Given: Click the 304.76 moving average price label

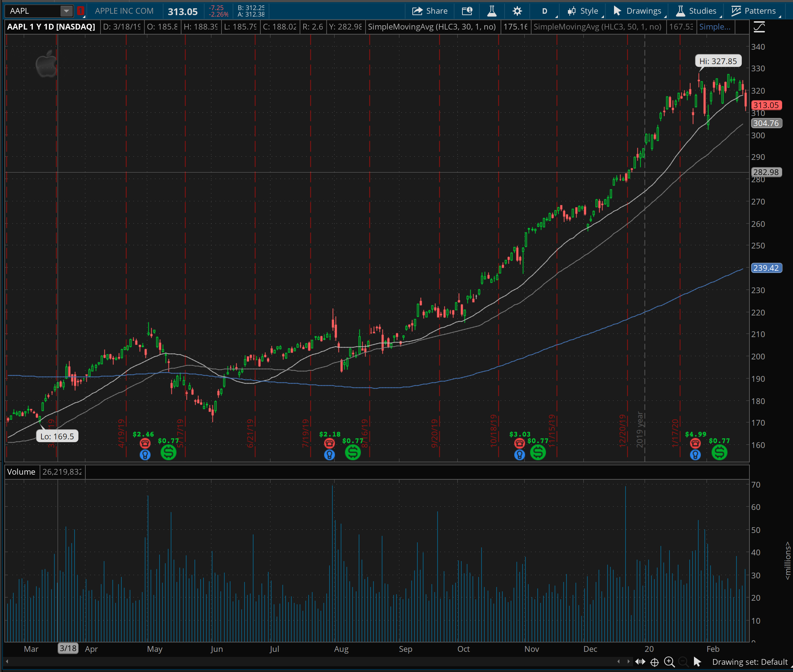Looking at the screenshot, I should pyautogui.click(x=766, y=123).
